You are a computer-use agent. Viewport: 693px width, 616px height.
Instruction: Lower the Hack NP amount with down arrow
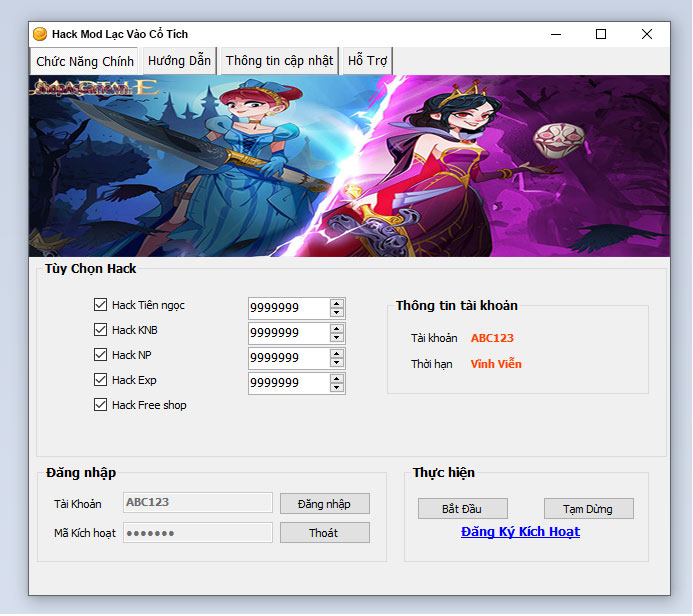(x=337, y=362)
